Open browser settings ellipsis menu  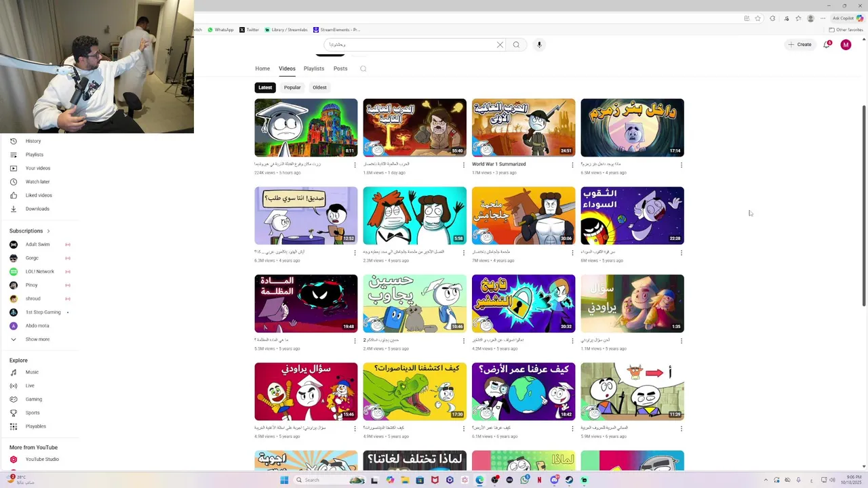(x=823, y=18)
